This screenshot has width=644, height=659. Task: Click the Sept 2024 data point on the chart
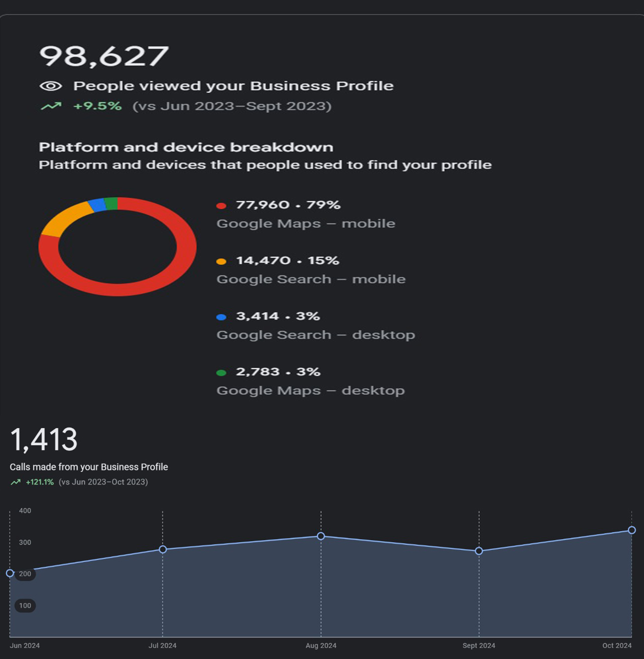[479, 551]
